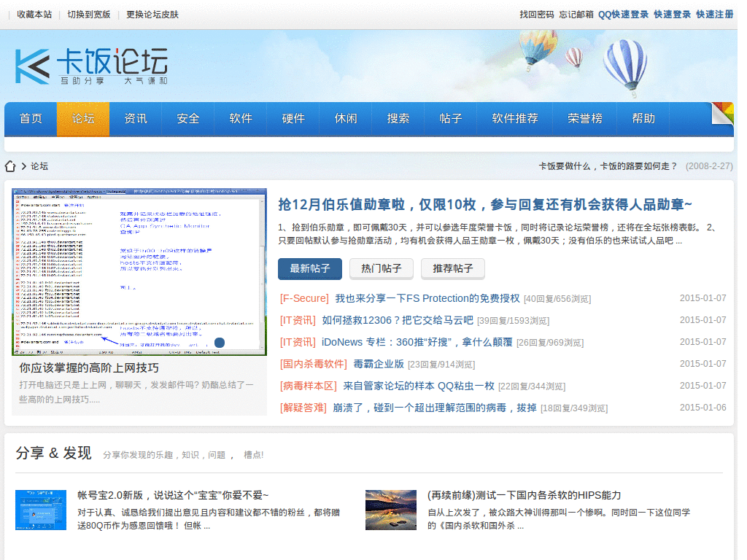Click the [国内杀毒软件] category tag
The image size is (747, 560).
313,365
